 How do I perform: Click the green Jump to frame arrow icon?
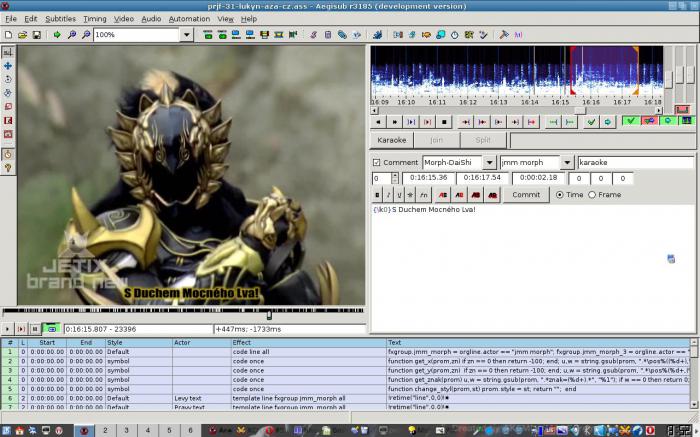(57, 34)
